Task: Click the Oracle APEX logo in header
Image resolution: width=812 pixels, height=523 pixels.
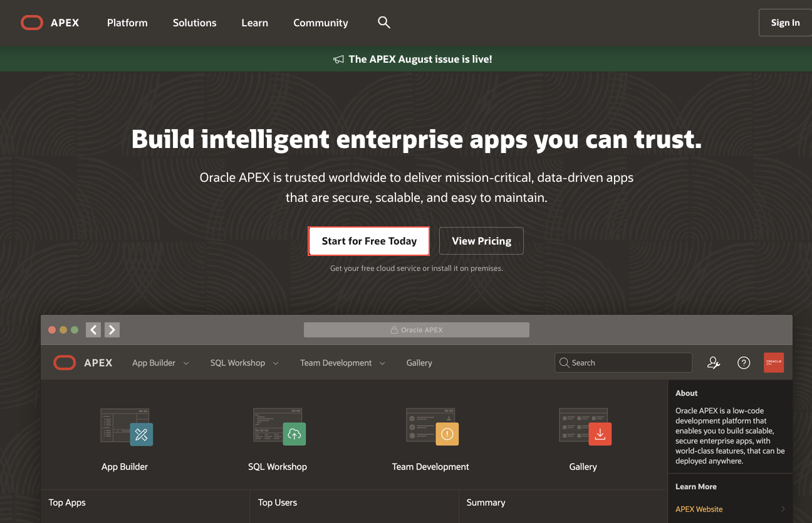Action: click(x=50, y=23)
